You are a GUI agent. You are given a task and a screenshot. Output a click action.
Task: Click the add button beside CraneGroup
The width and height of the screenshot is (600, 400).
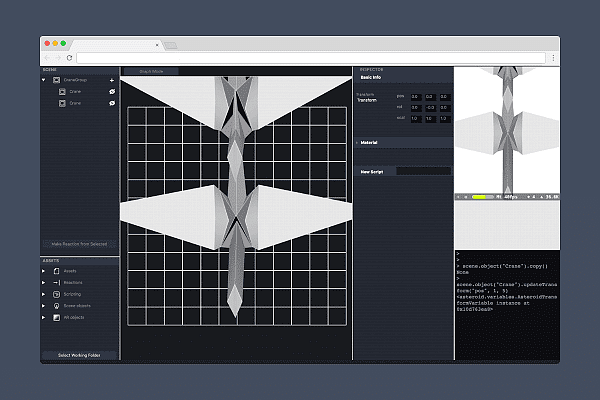point(111,80)
